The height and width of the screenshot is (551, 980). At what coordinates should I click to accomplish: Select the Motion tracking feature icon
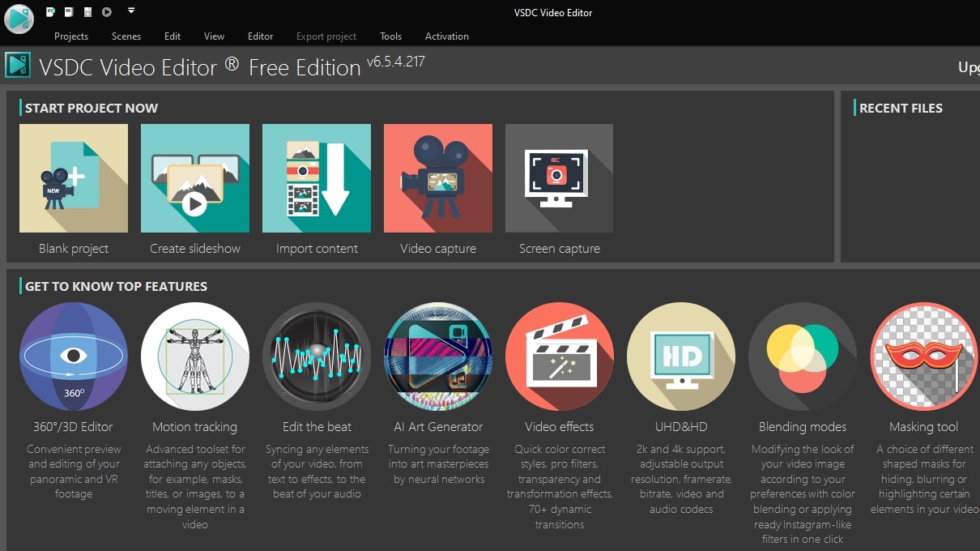pos(195,357)
